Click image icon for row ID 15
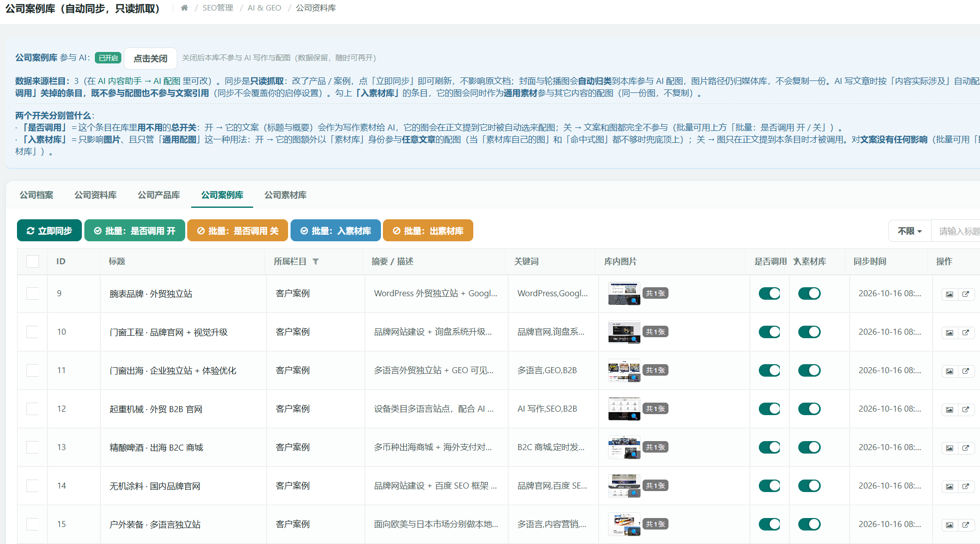This screenshot has width=980, height=544. (950, 525)
